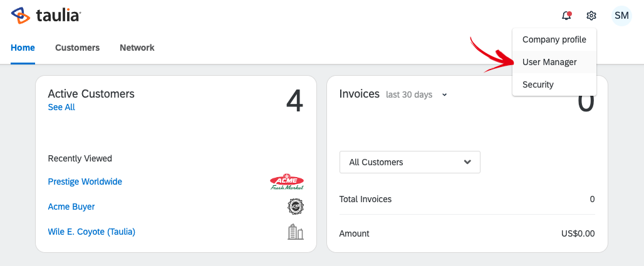Click the Taulia logo
Image resolution: width=644 pixels, height=266 pixels.
[46, 16]
